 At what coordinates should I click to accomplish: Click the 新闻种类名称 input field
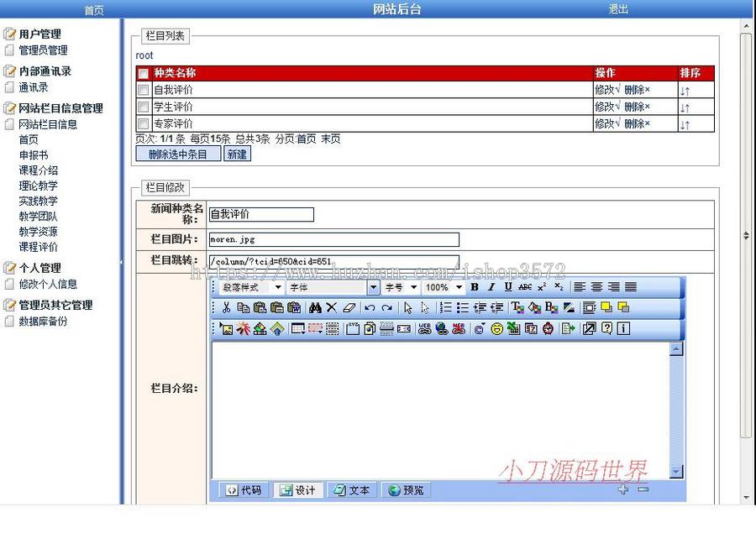[x=261, y=214]
